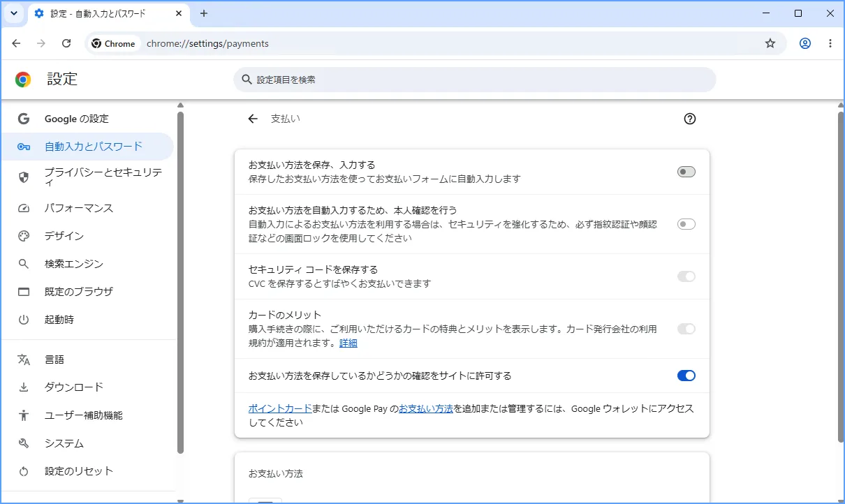Click the wrench system icon

24,443
